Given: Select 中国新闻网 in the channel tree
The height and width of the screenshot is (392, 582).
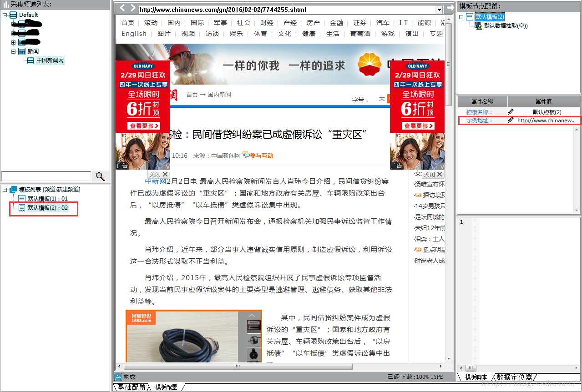Looking at the screenshot, I should click(50, 60).
